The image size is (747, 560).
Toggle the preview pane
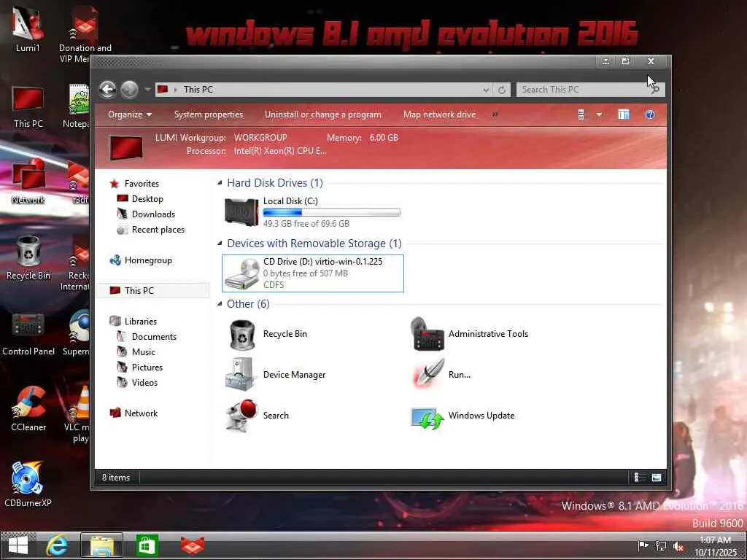coord(624,114)
